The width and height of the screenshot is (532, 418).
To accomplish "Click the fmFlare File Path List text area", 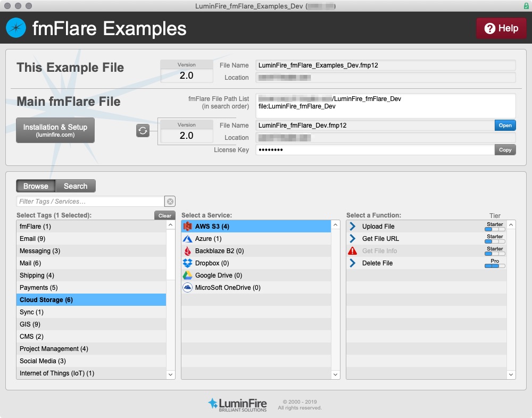I will pyautogui.click(x=385, y=106).
